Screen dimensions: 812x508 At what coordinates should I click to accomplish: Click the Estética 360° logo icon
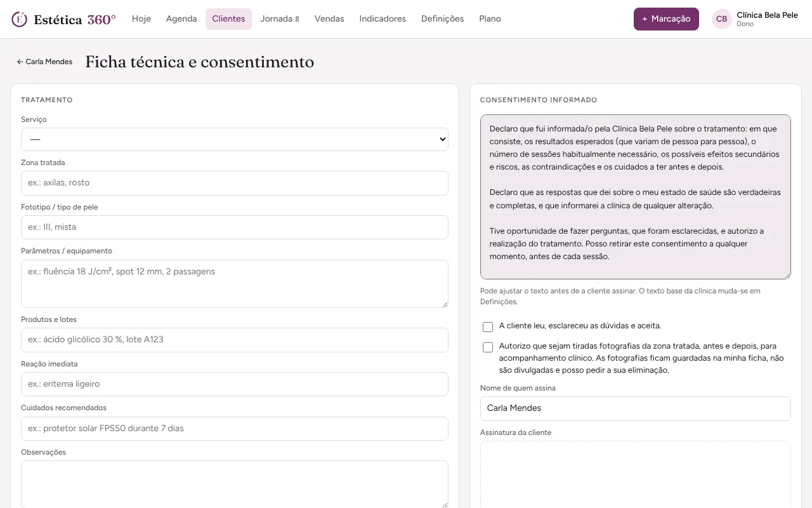20,19
